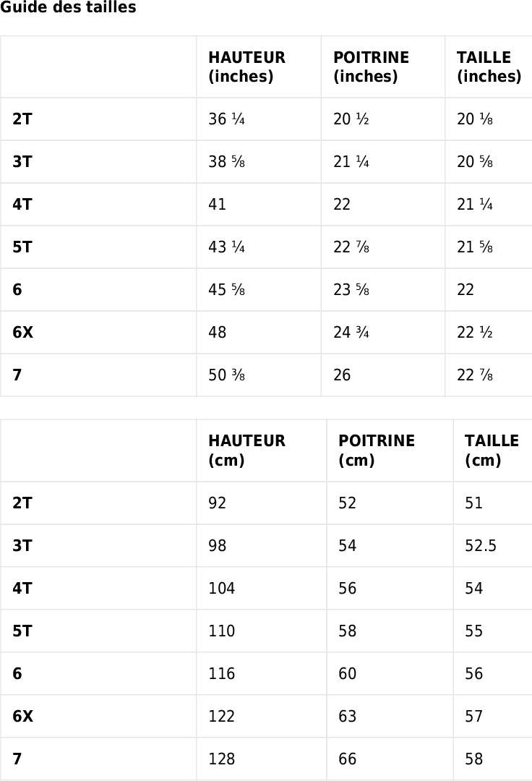Select the 38 ⅝ height cell
The width and height of the screenshot is (532, 781).
pyautogui.click(x=226, y=162)
